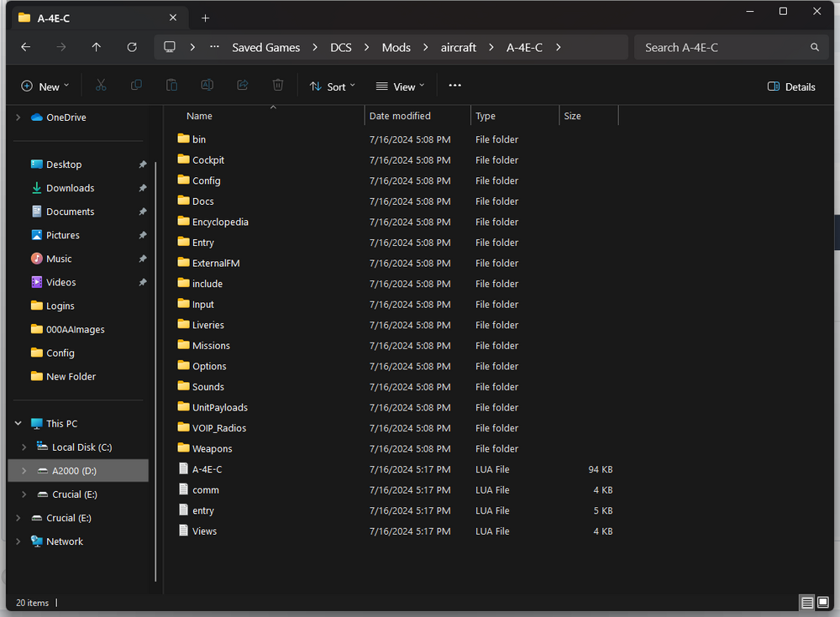Viewport: 840px width, 617px height.
Task: Switch to large thumbnails view in status bar
Action: (x=823, y=603)
